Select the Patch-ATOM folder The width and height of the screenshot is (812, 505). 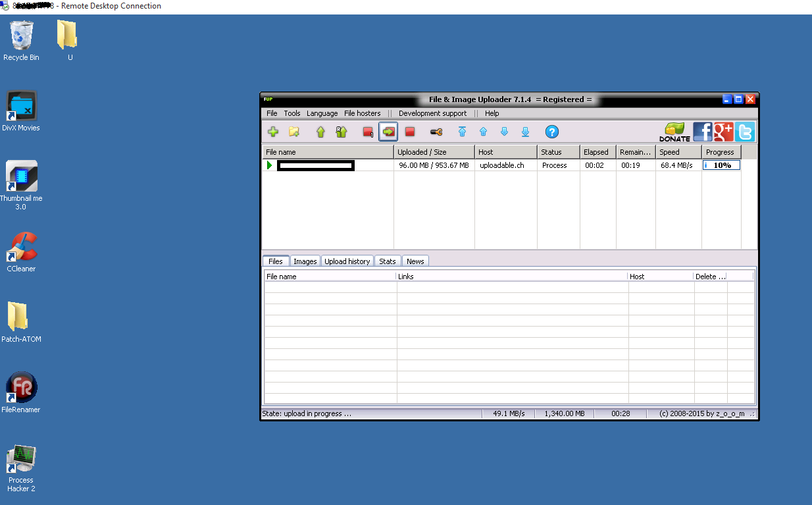21,323
